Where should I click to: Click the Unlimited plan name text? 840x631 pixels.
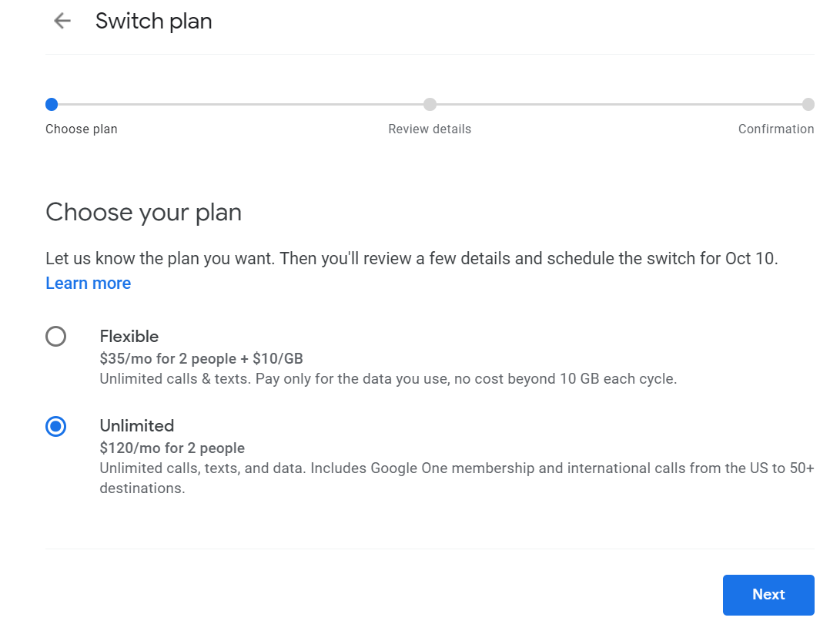[x=136, y=425]
